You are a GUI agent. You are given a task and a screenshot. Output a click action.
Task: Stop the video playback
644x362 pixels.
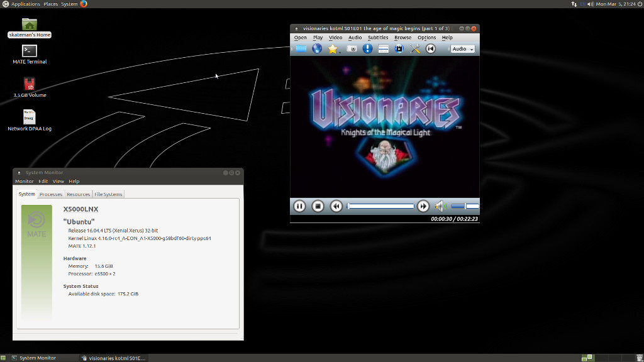tap(318, 206)
